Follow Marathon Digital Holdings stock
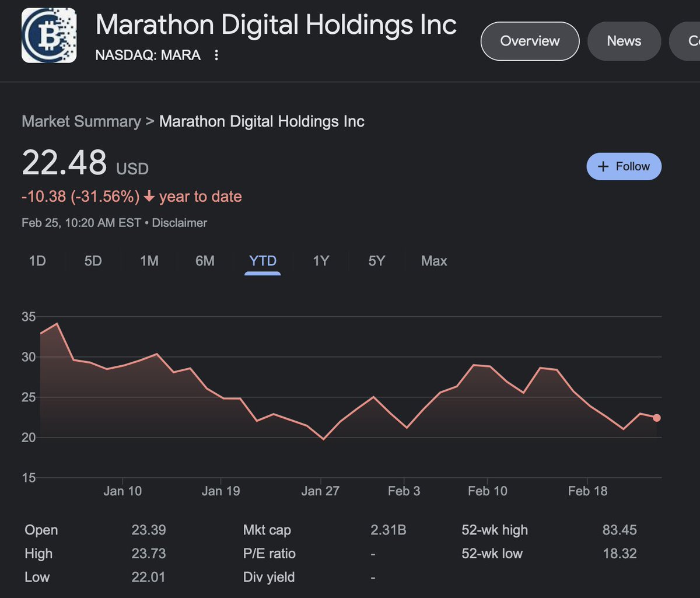The image size is (700, 598). (x=624, y=166)
